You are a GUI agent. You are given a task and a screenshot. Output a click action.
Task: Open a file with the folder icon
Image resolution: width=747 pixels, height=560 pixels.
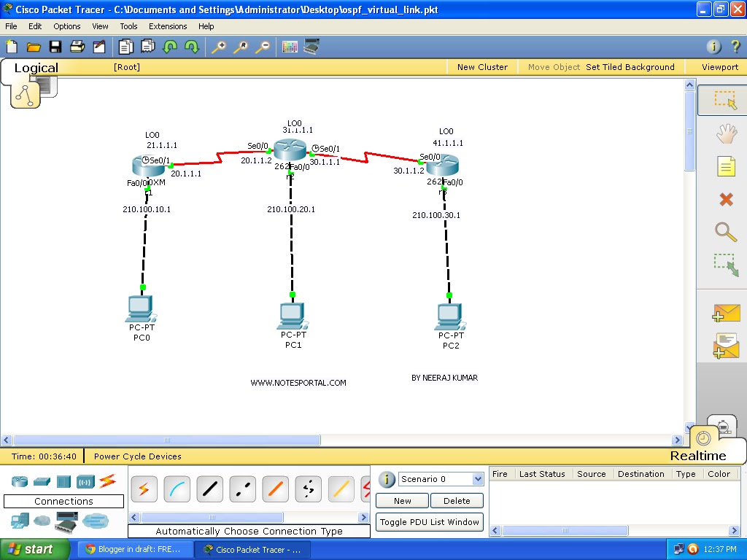click(x=34, y=47)
